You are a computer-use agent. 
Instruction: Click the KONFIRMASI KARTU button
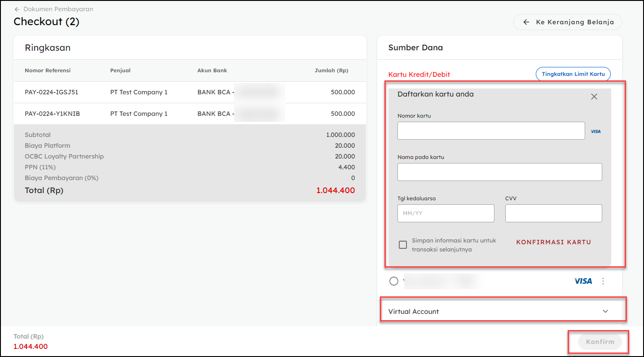point(553,242)
